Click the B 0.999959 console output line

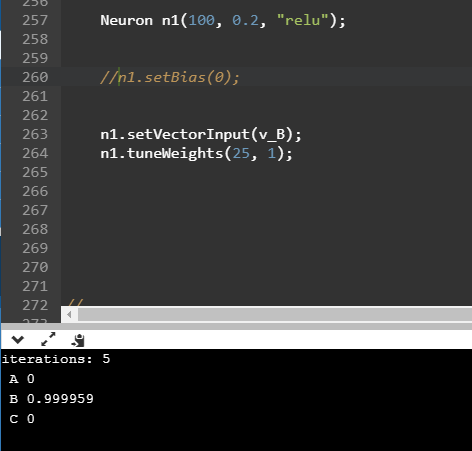click(x=52, y=399)
